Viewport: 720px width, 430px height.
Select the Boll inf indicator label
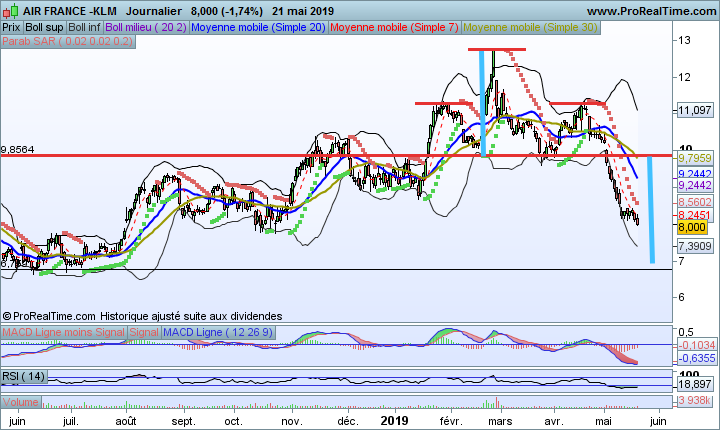tap(84, 28)
